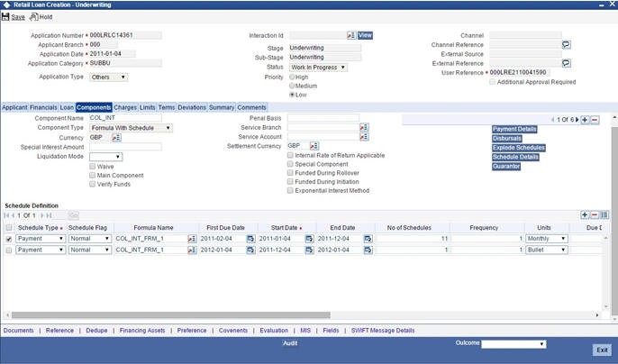This screenshot has height=364, width=618.
Task: Switch to the Financials tab
Action: tap(43, 107)
